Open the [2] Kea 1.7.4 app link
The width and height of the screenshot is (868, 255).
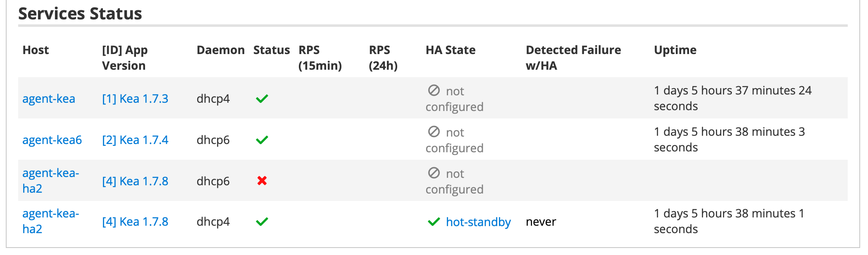click(135, 140)
